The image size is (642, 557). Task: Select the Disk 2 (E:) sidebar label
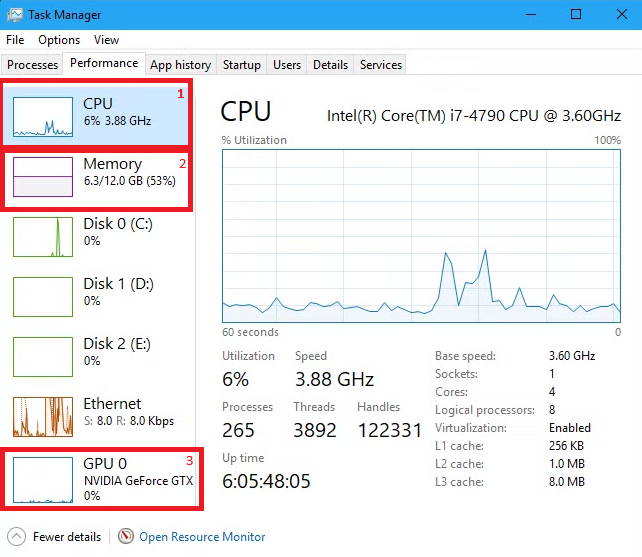pos(117,344)
